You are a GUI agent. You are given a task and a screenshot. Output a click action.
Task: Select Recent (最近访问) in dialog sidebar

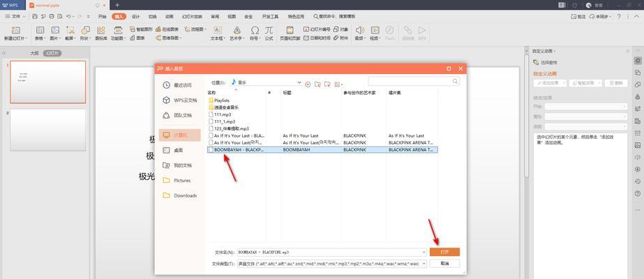click(179, 85)
